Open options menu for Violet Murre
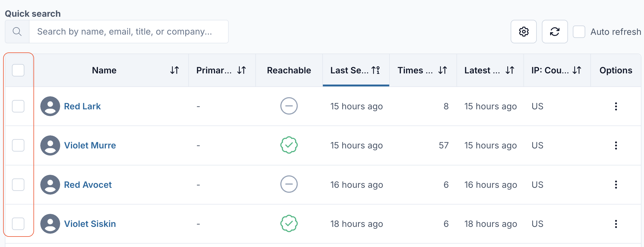The width and height of the screenshot is (644, 247). (616, 145)
